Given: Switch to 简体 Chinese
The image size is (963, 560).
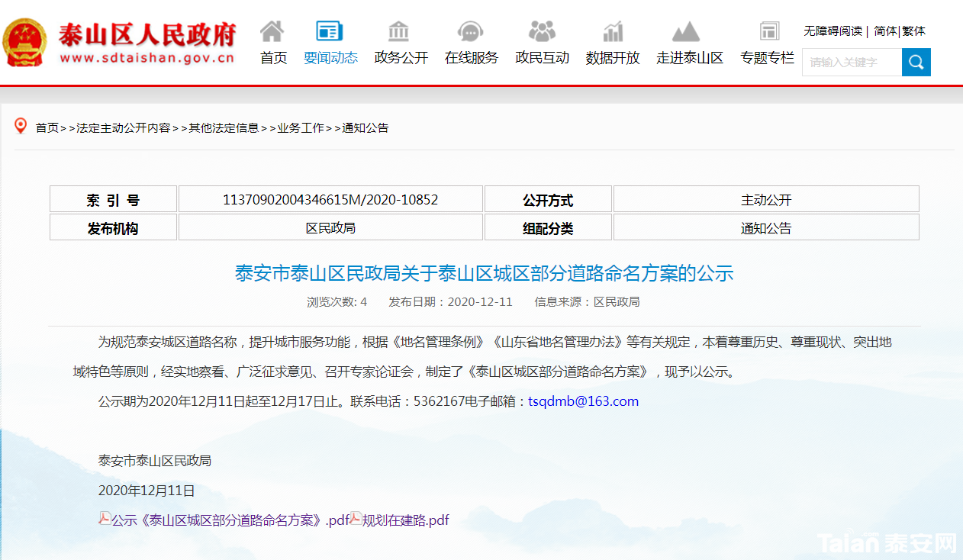Looking at the screenshot, I should pyautogui.click(x=885, y=31).
